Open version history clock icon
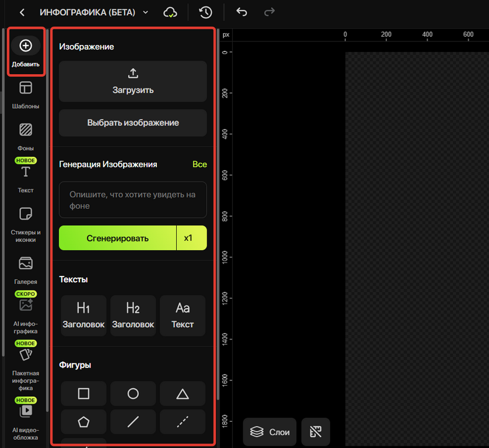The height and width of the screenshot is (448, 489). pos(205,12)
